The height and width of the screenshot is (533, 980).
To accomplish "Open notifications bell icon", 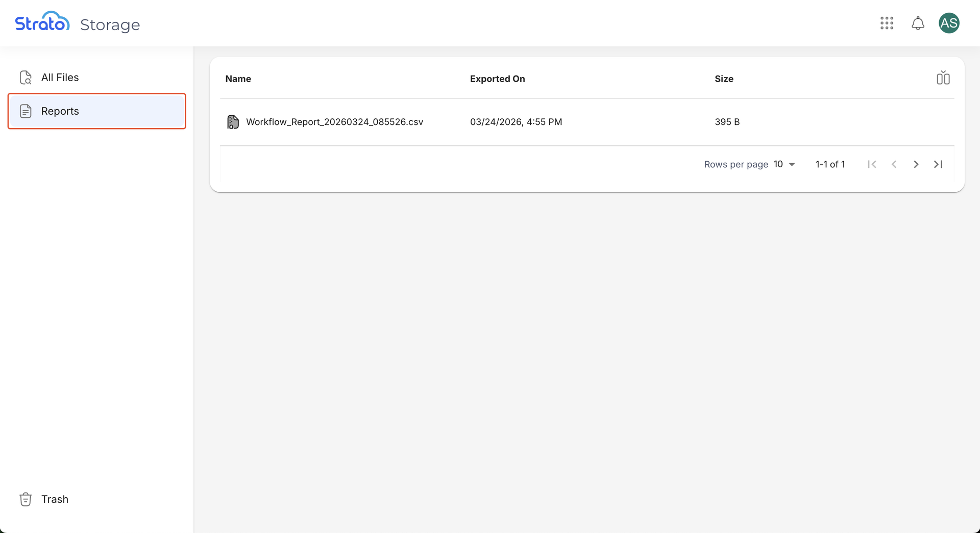I will (x=918, y=23).
